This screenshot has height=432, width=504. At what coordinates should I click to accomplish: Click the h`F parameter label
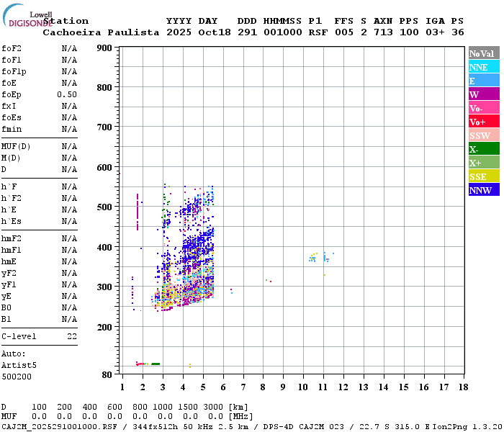[x=9, y=187]
